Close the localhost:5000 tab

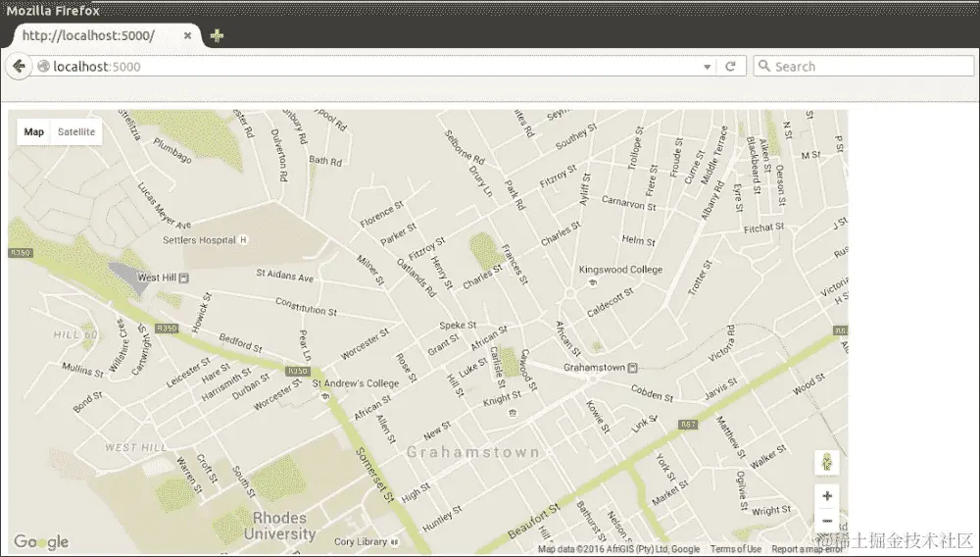[187, 35]
